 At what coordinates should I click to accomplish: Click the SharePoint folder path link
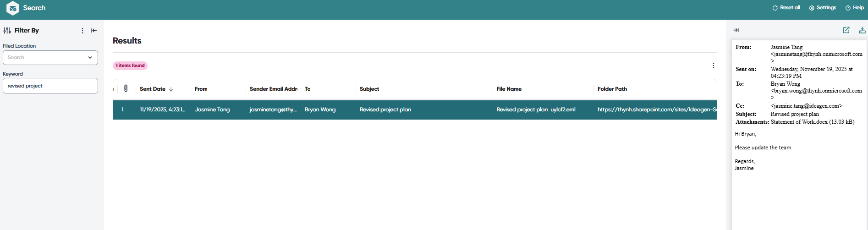[x=656, y=110]
